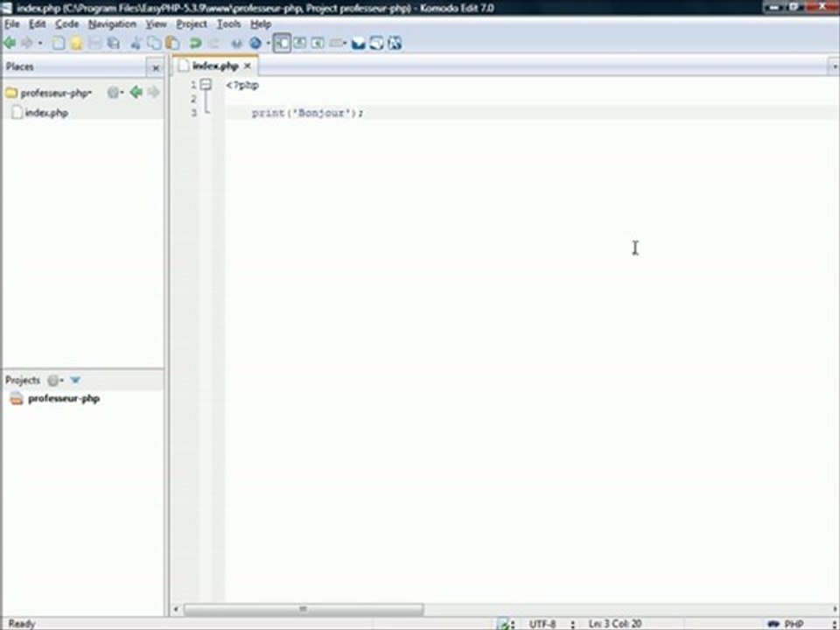This screenshot has height=630, width=840.
Task: Click the print('Bonjour'); code line
Action: click(307, 113)
